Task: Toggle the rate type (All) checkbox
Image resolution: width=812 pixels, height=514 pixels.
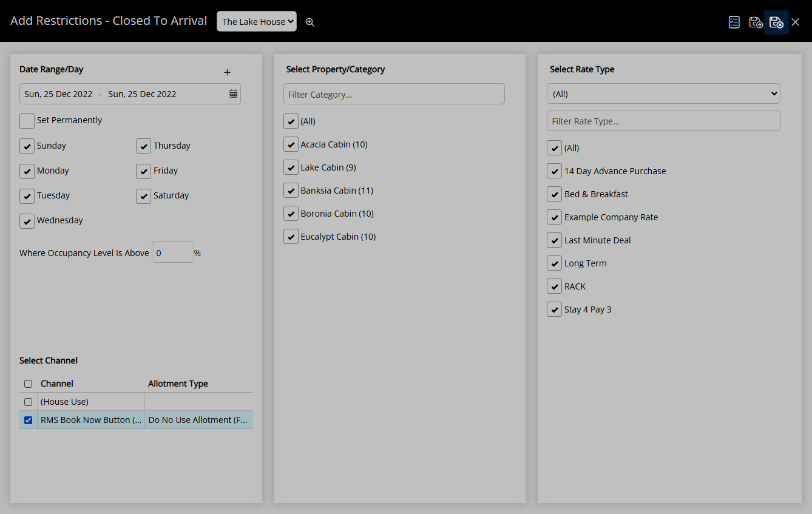Action: point(554,148)
